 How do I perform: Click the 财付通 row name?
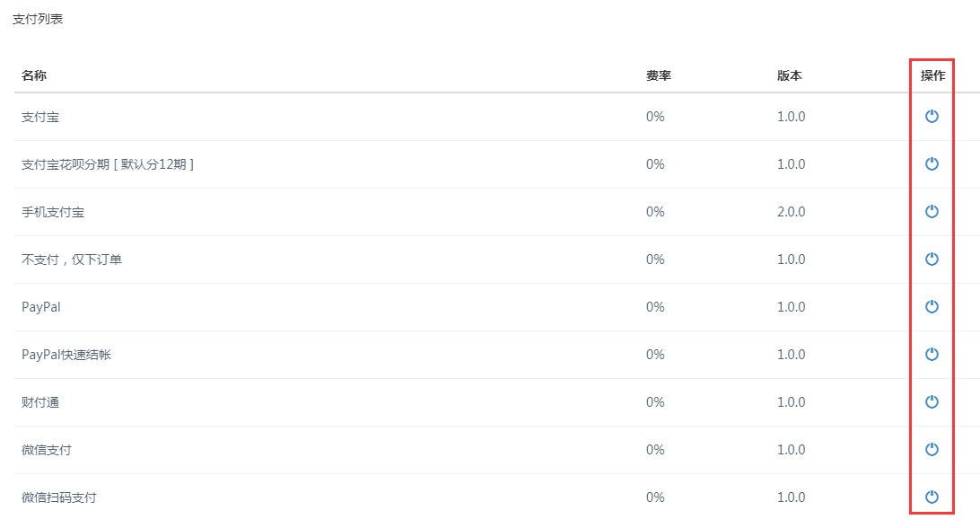pyautogui.click(x=40, y=402)
